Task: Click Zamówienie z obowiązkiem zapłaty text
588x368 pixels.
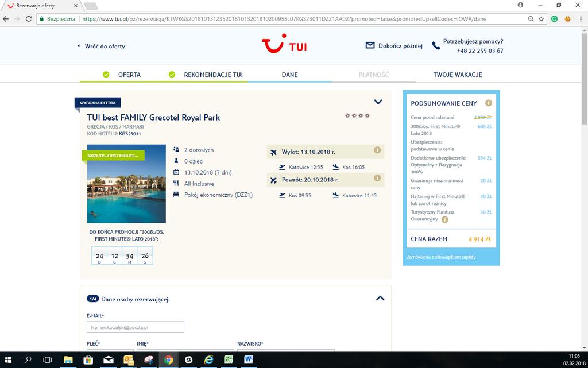Action: (441, 257)
